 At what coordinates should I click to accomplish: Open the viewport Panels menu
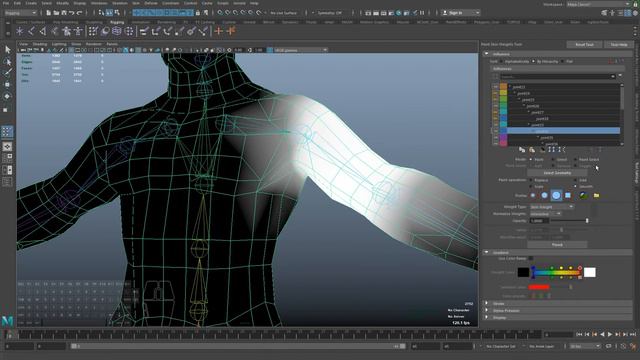tap(112, 44)
